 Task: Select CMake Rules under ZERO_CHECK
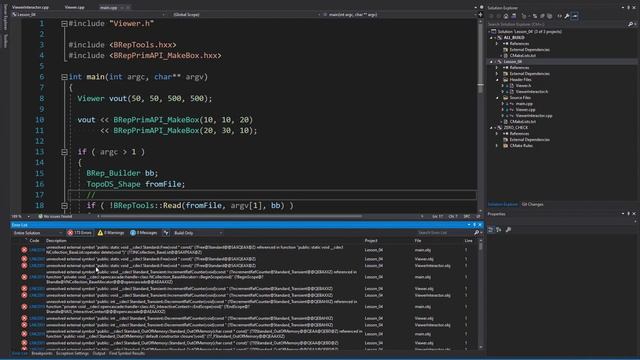coord(521,146)
